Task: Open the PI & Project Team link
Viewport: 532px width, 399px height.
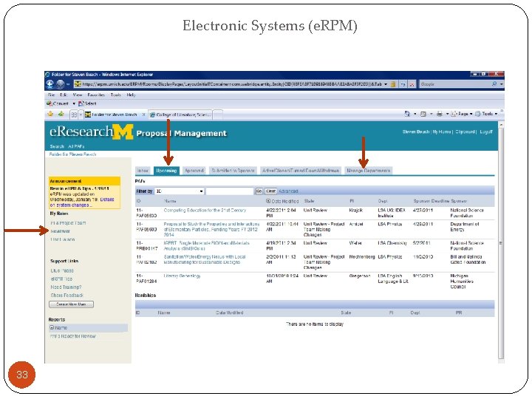Action: 68,223
